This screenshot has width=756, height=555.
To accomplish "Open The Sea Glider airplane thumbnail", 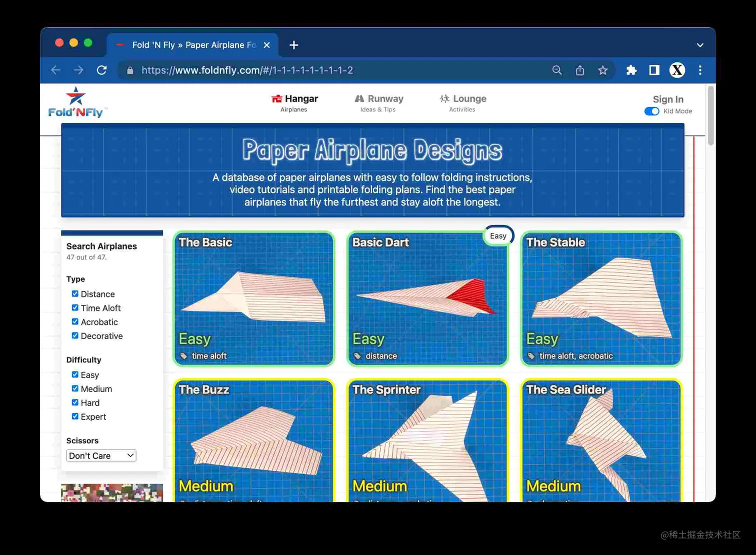I will coord(600,440).
